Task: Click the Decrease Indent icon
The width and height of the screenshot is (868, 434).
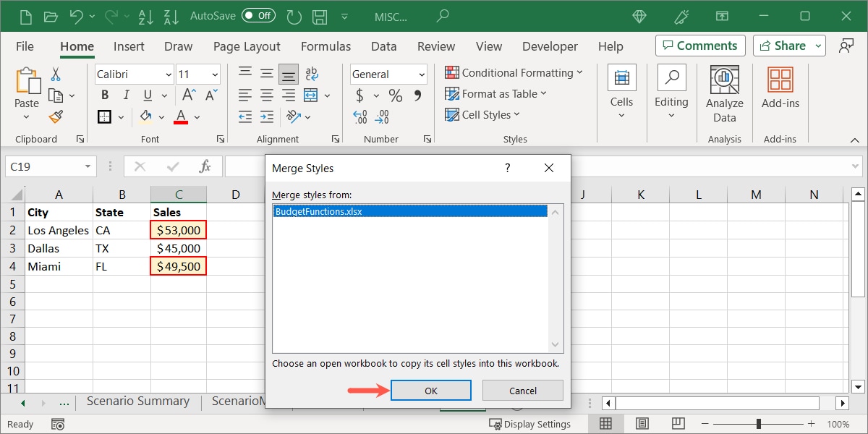Action: pos(244,116)
